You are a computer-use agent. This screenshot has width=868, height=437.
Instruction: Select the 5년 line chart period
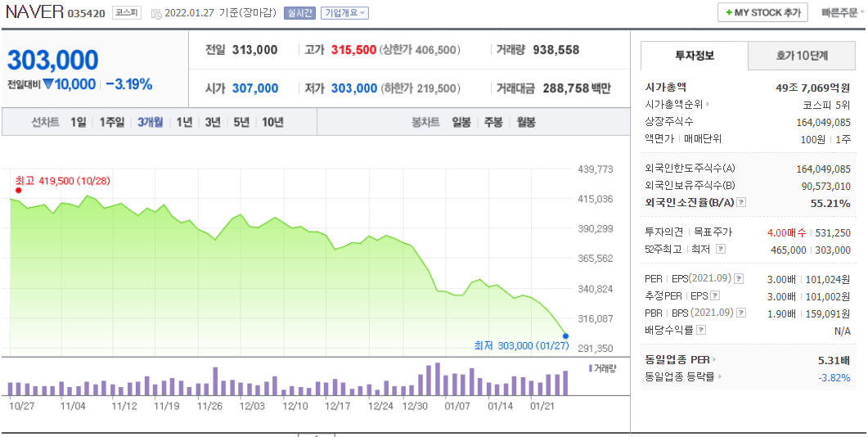point(241,123)
